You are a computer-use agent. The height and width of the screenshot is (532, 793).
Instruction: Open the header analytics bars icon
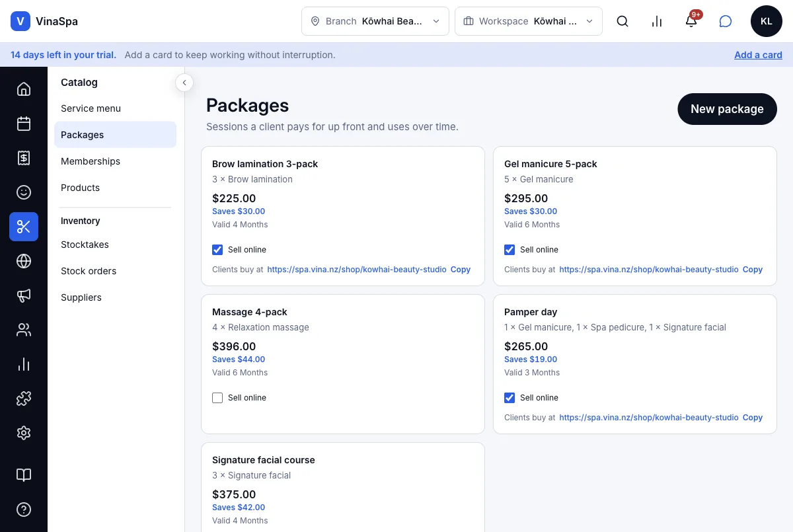(x=657, y=21)
